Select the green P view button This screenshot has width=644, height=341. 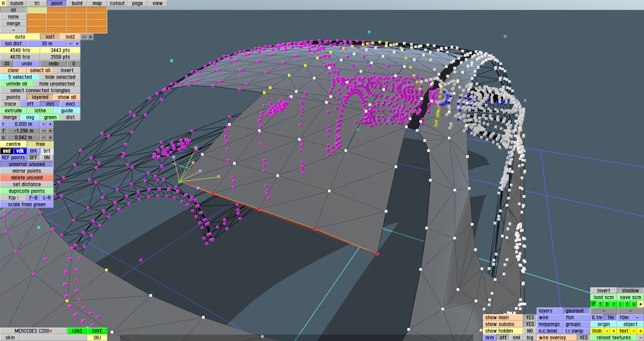[594, 304]
